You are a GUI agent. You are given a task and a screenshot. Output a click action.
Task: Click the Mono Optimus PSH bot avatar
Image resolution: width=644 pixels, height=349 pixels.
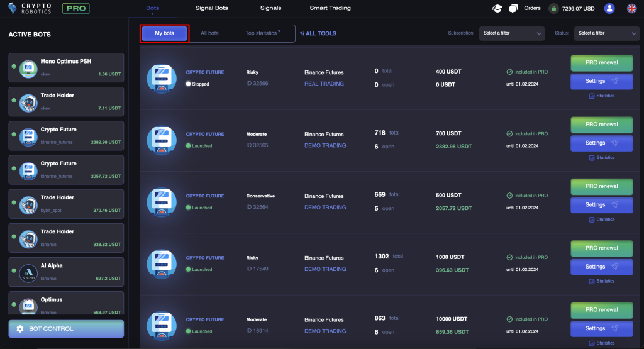pos(28,68)
